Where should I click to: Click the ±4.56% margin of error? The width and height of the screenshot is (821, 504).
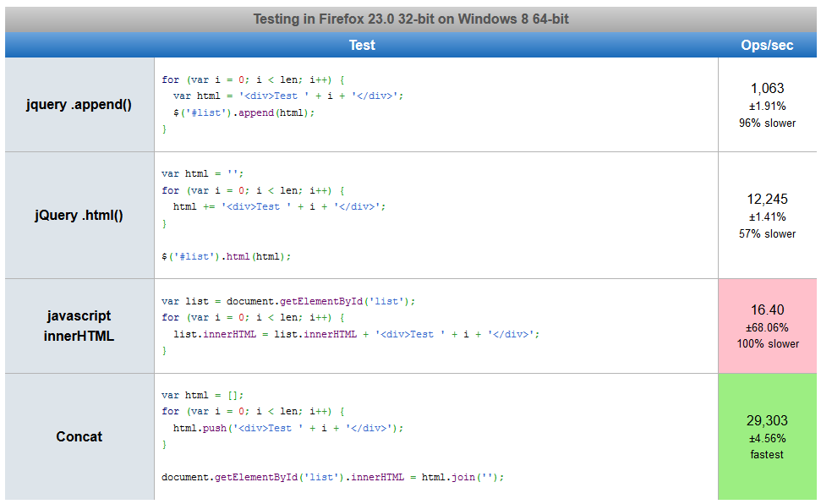[x=767, y=438]
